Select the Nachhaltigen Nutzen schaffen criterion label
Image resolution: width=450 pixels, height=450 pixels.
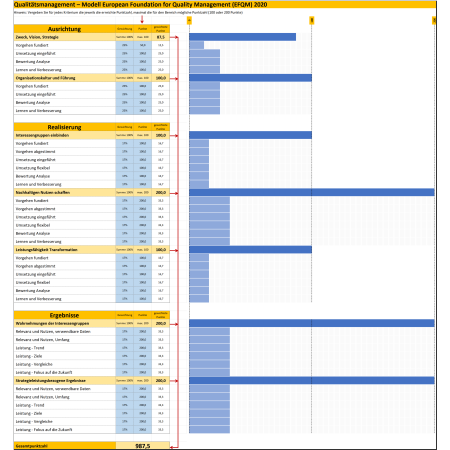tap(43, 193)
